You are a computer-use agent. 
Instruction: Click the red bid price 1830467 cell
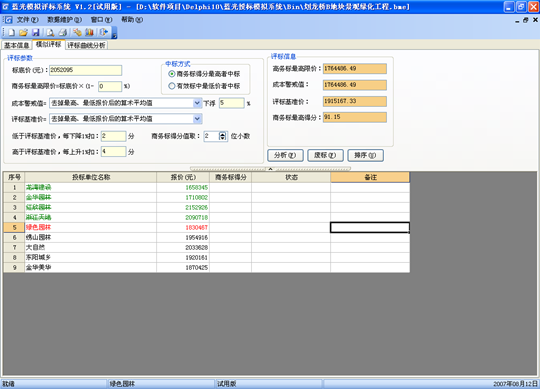coord(183,227)
